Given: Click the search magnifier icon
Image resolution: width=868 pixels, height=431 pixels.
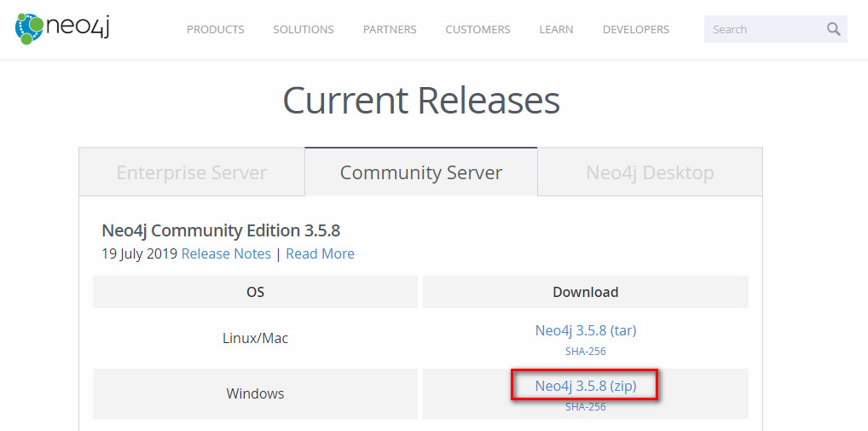Looking at the screenshot, I should point(834,29).
